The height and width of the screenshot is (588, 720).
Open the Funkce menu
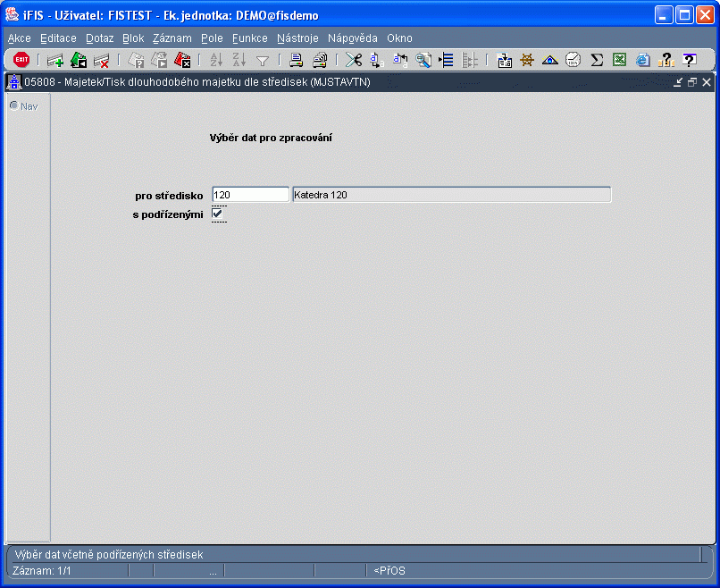pyautogui.click(x=250, y=38)
